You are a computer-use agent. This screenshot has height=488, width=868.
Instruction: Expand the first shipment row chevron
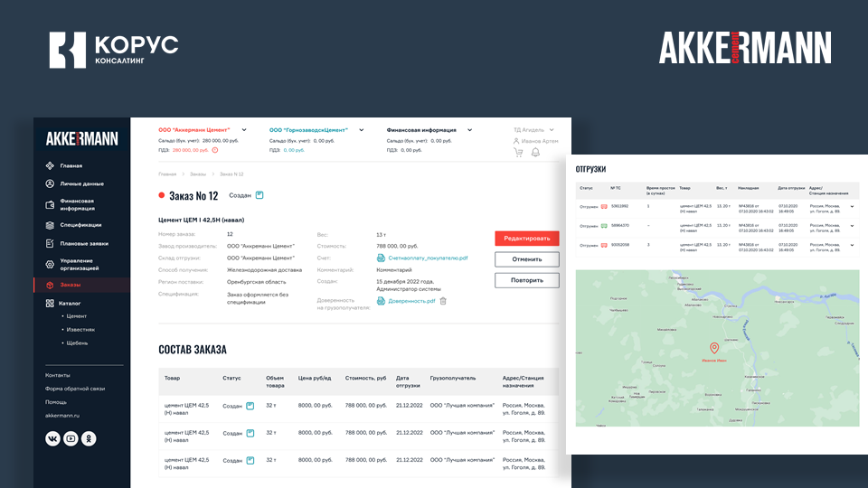[x=852, y=207]
